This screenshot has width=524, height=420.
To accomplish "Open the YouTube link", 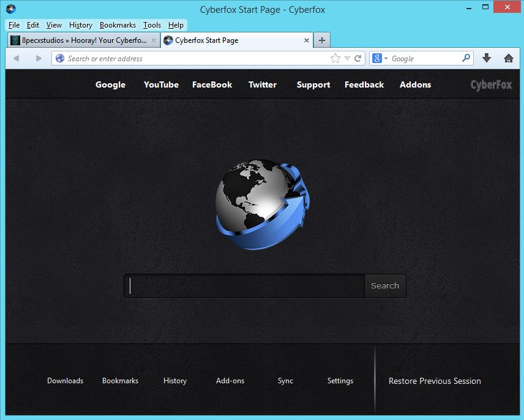I will click(x=161, y=84).
